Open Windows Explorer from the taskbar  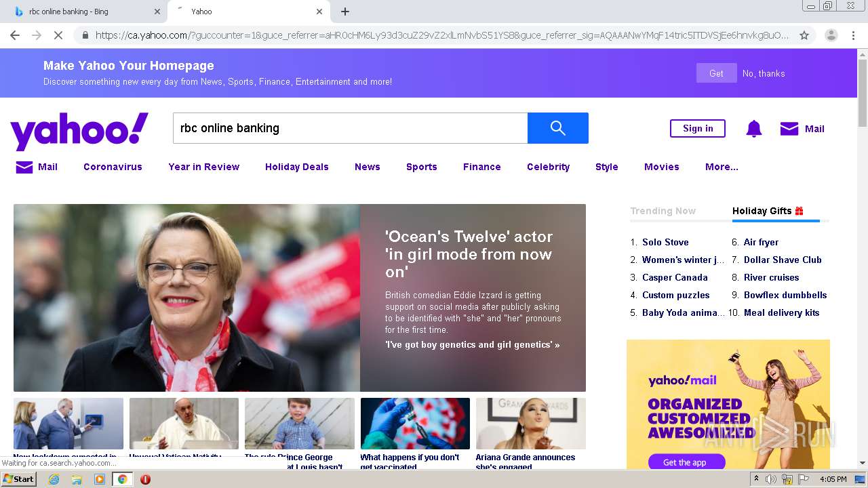point(77,479)
